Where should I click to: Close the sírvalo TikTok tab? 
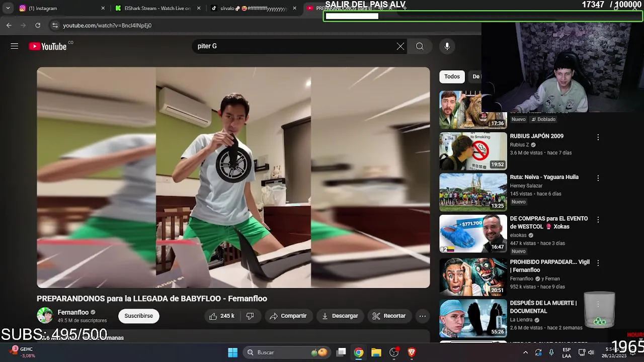[x=294, y=8]
